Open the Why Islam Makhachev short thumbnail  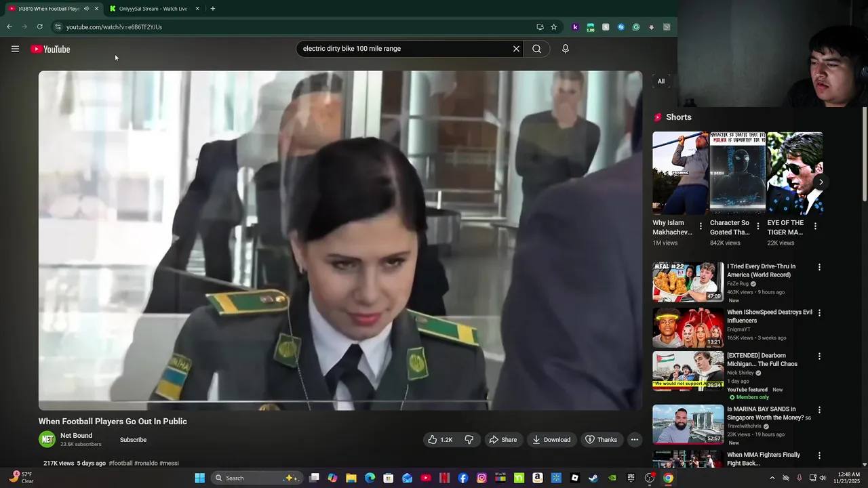[680, 173]
